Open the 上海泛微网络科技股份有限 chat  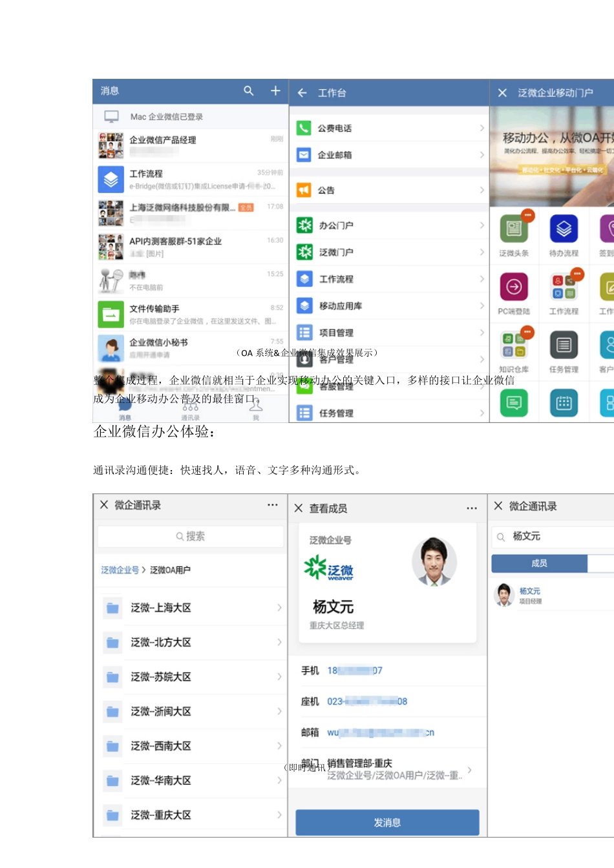[x=191, y=213]
